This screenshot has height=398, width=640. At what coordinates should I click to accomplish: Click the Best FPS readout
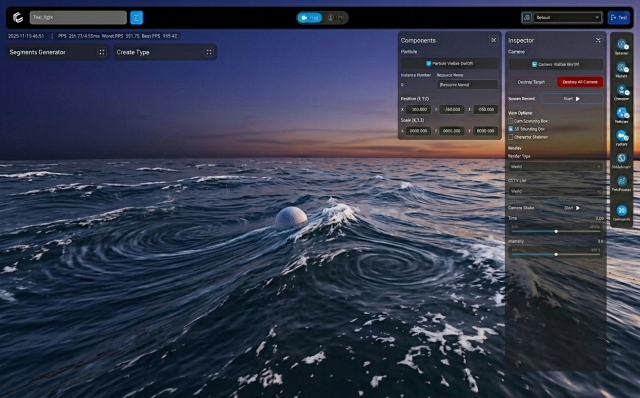pos(159,36)
